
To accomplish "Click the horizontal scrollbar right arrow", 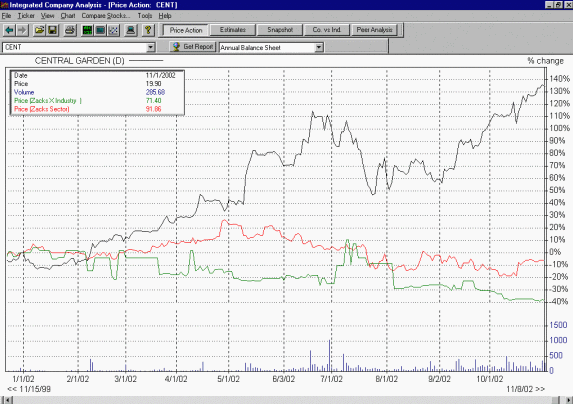I will tap(568, 400).
